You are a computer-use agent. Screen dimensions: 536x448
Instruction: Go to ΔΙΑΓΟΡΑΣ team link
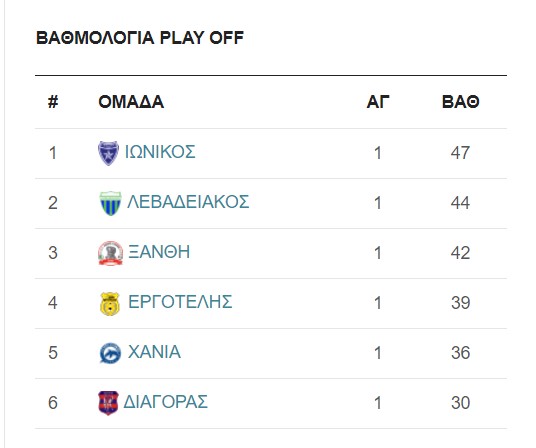pyautogui.click(x=165, y=402)
